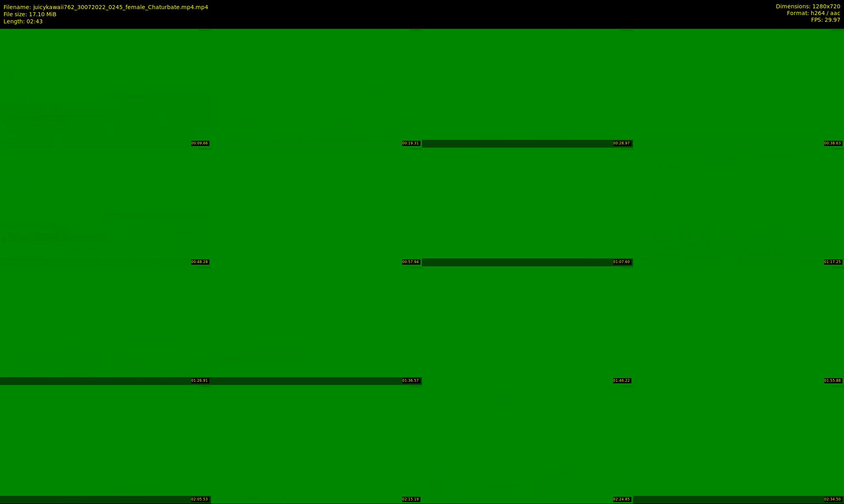Click the Dimensions 1280x720 text
Screen dimensions: 844x504
[808, 6]
